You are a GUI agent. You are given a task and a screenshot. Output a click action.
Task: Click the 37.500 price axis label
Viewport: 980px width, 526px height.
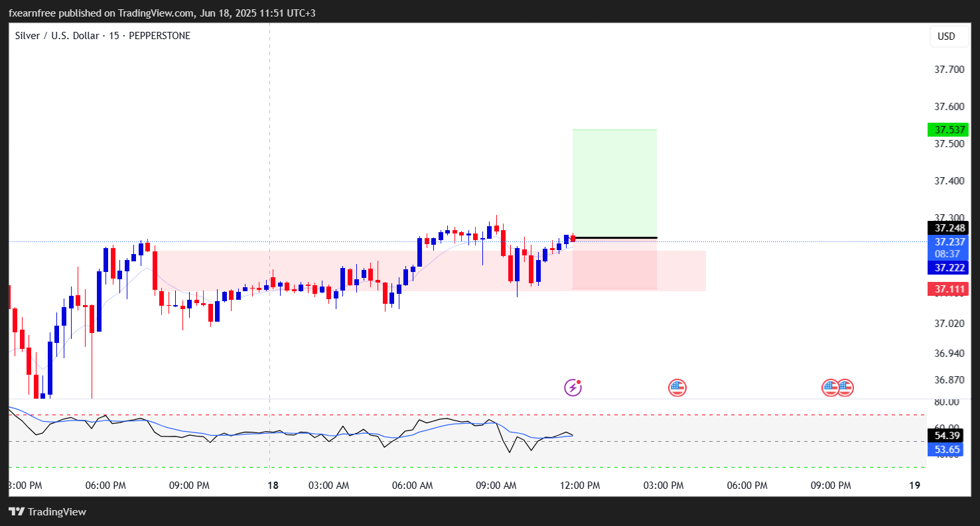[x=949, y=144]
